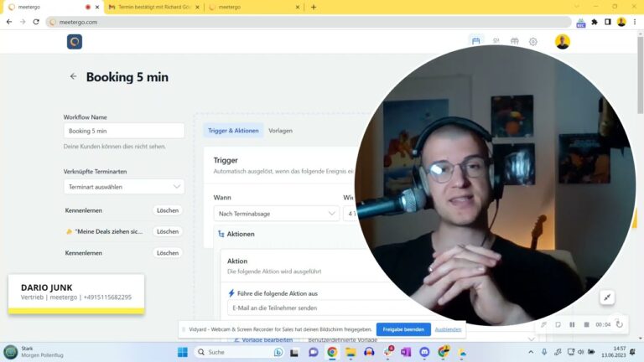Reload the page with browser refresh icon
This screenshot has width=644, height=362.
click(x=36, y=22)
